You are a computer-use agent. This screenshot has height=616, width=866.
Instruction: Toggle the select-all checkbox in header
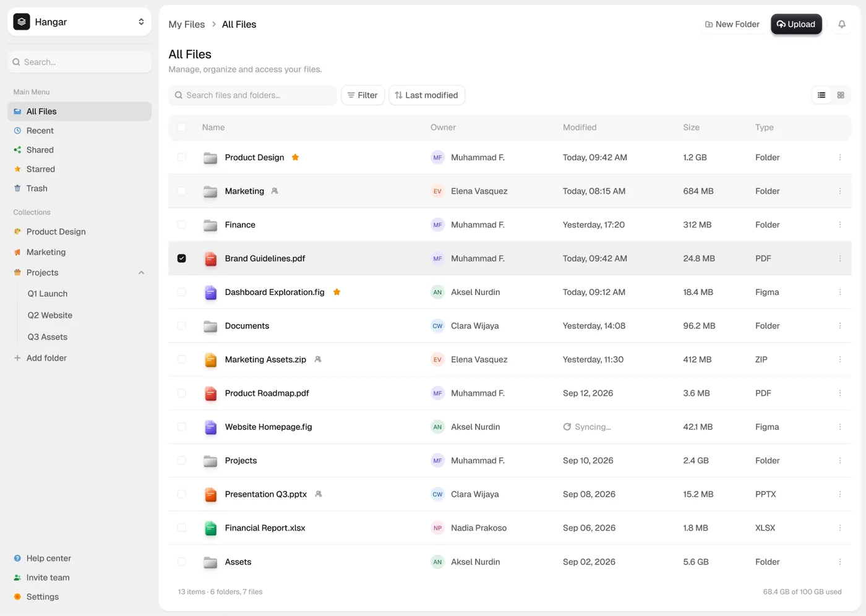181,127
